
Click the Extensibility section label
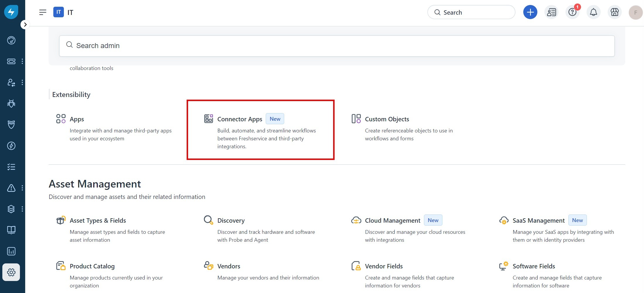[71, 95]
